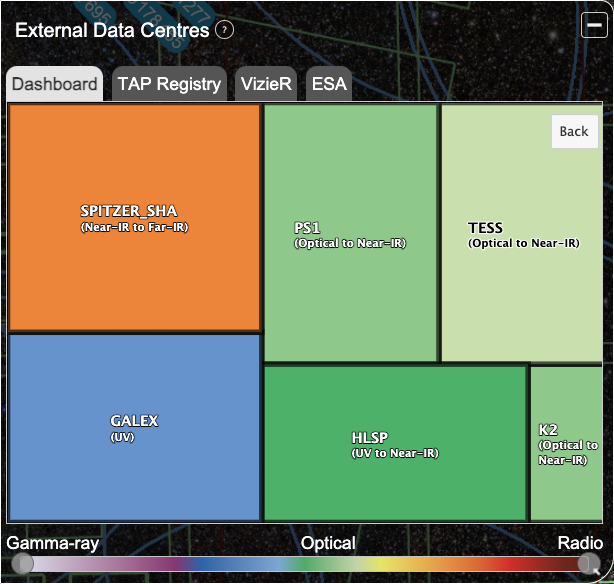Click the Optical label under the treemap
The image size is (614, 584).
pos(328,544)
